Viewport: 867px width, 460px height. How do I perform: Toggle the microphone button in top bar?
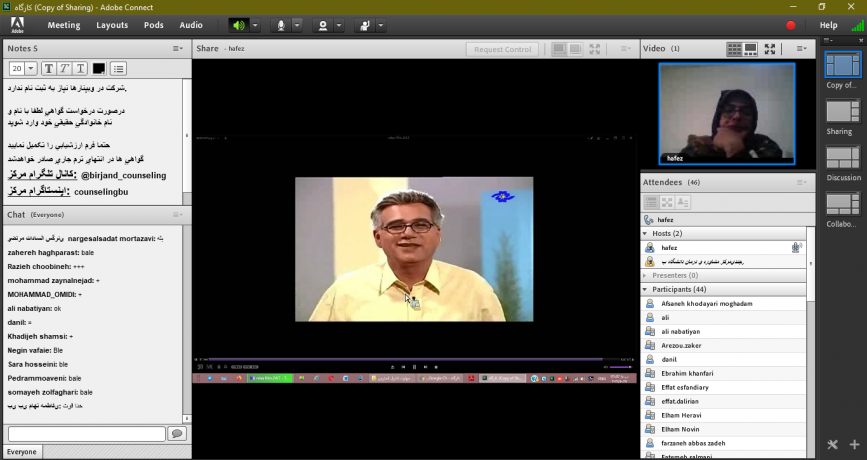pyautogui.click(x=281, y=25)
